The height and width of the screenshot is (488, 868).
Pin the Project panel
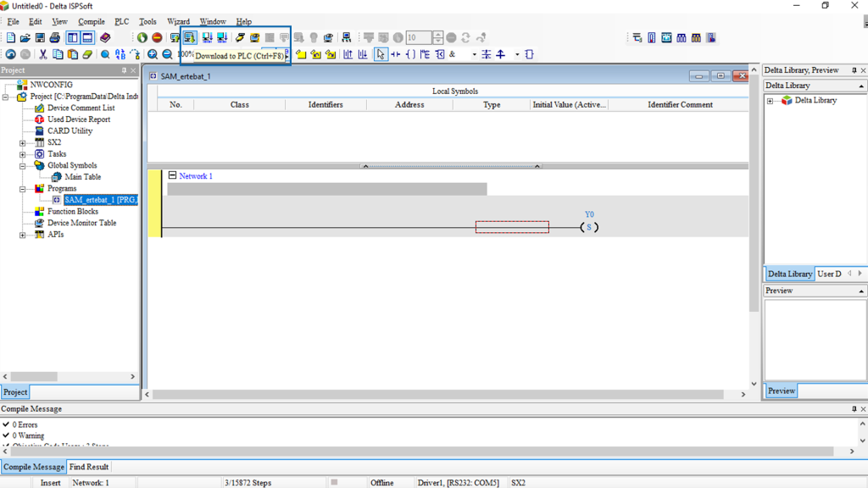click(124, 70)
